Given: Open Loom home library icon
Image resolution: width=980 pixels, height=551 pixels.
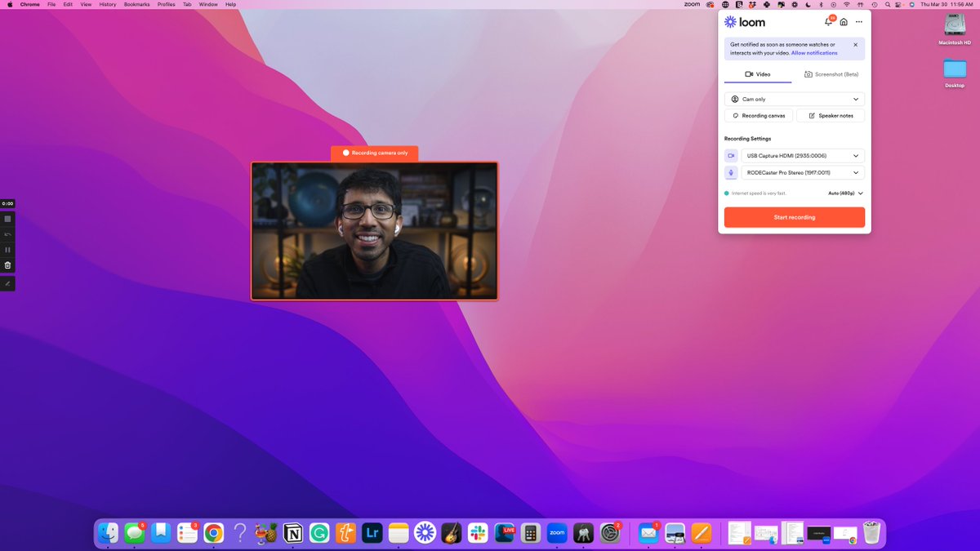Looking at the screenshot, I should [x=844, y=22].
